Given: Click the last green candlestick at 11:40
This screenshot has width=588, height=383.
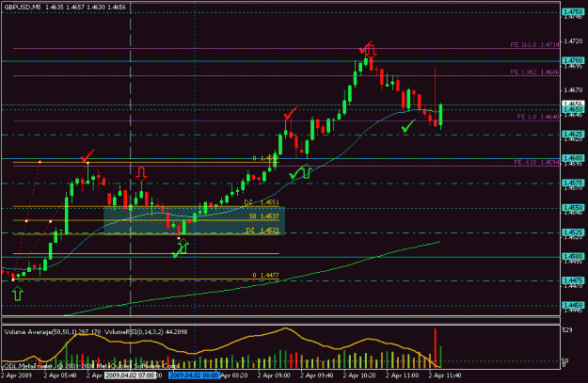Looking at the screenshot, I should click(440, 115).
